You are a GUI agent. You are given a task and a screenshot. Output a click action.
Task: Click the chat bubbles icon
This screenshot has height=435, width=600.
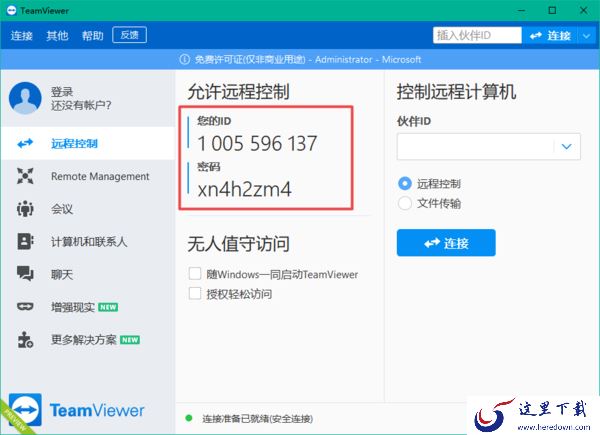coord(25,274)
